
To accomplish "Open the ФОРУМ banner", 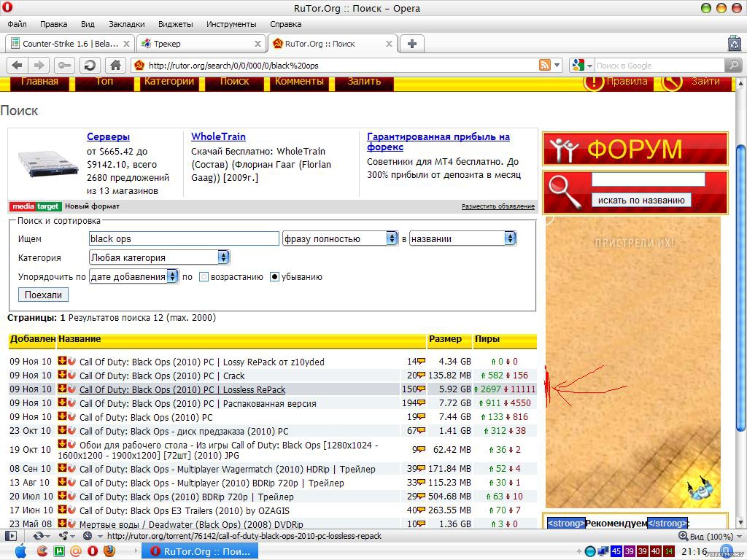I will pos(635,149).
